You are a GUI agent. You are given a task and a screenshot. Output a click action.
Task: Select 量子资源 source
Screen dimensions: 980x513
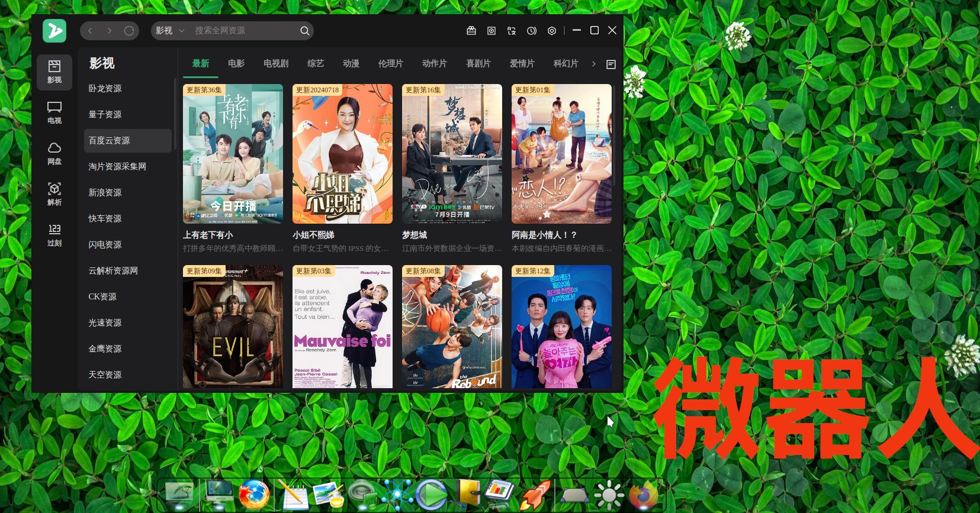pyautogui.click(x=128, y=115)
